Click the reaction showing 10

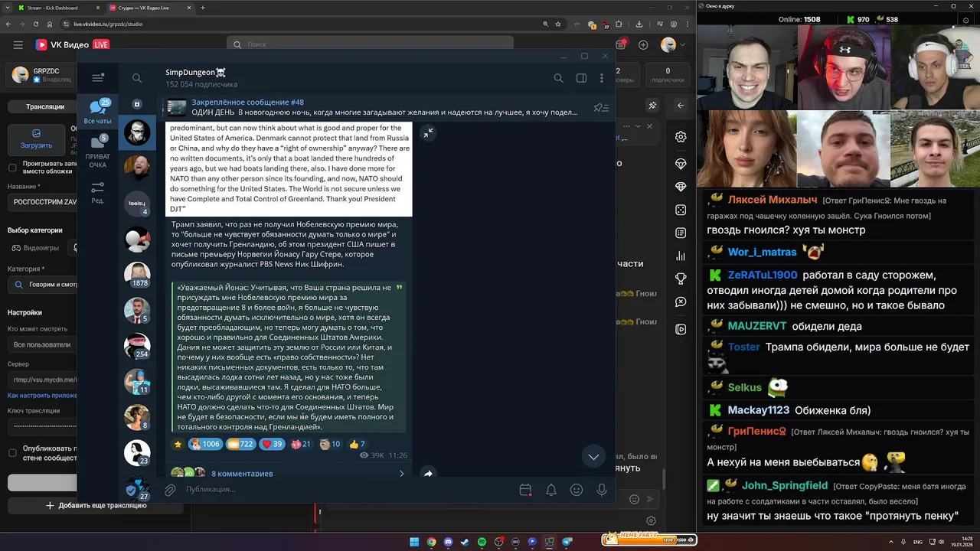330,444
